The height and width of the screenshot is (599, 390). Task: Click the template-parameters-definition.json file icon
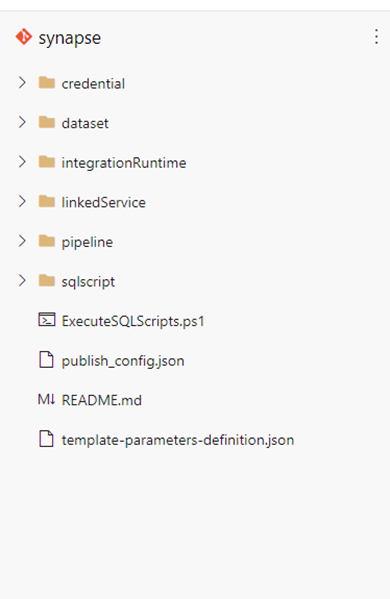(47, 439)
